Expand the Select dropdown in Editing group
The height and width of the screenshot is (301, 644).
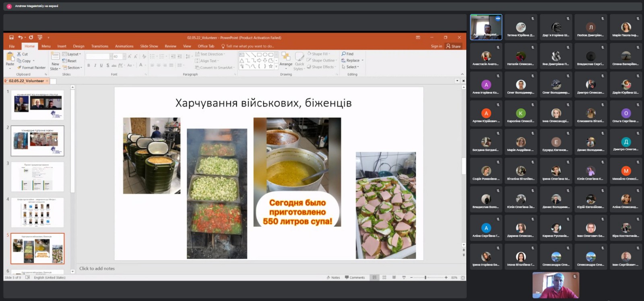pyautogui.click(x=350, y=67)
